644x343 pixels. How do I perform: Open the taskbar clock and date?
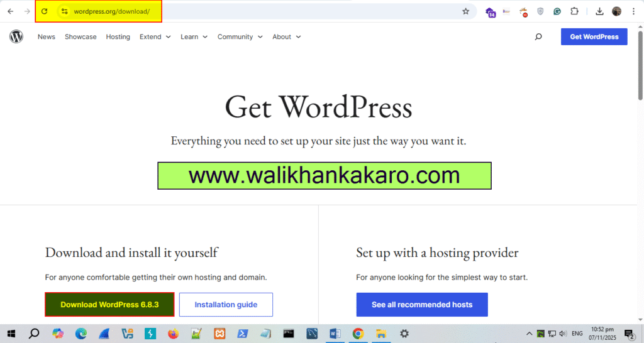(x=602, y=334)
